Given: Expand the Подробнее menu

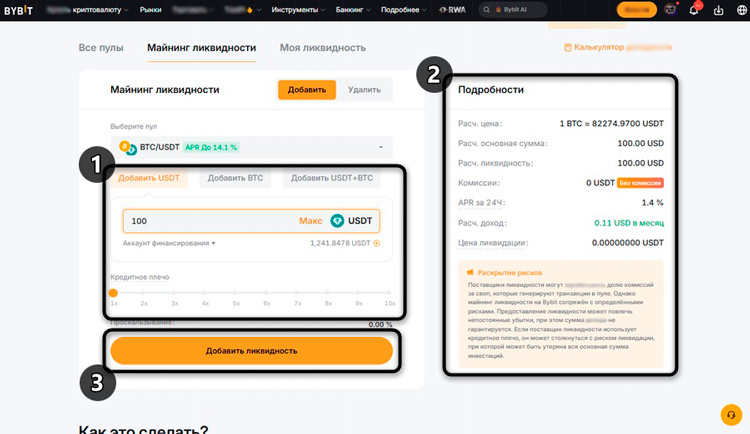Looking at the screenshot, I should coord(404,10).
